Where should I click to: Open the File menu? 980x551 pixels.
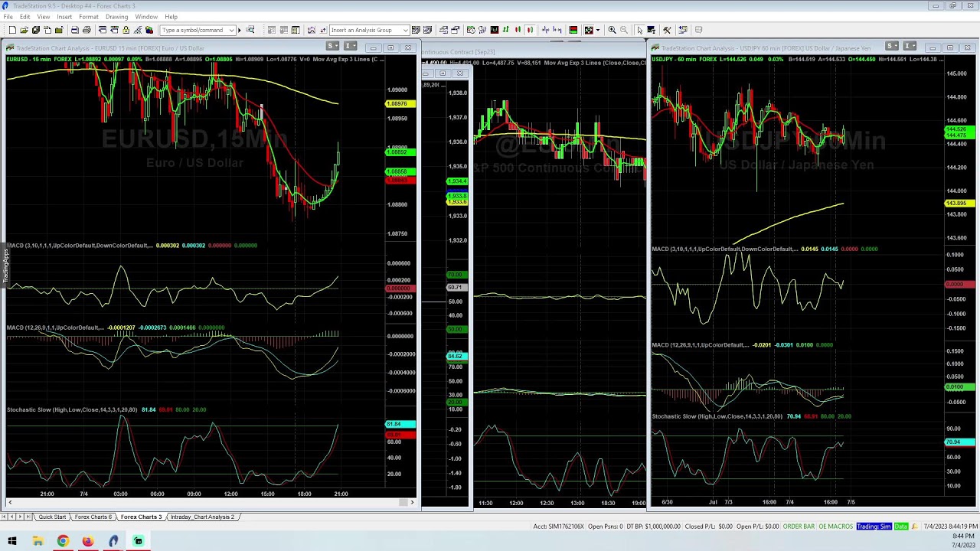coord(8,17)
